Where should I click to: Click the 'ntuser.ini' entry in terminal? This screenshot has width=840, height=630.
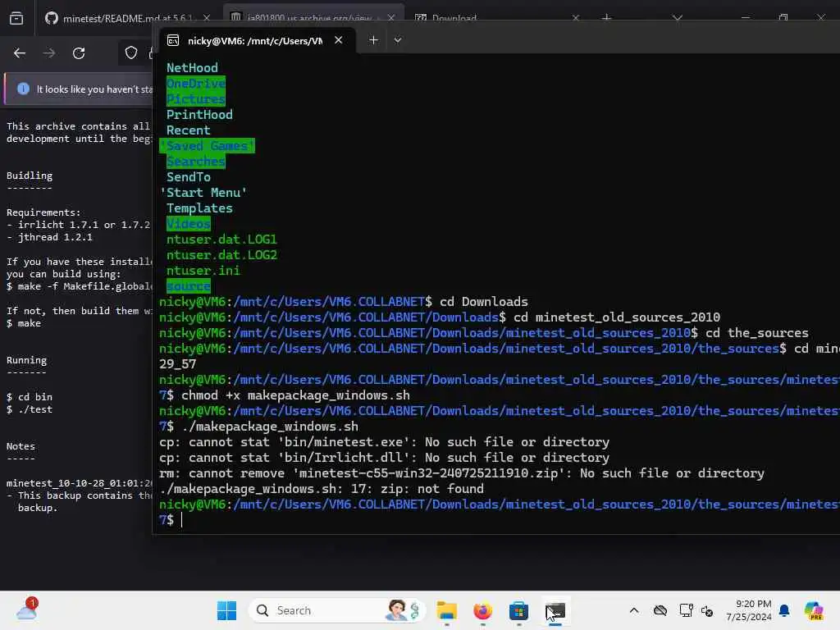[203, 271]
